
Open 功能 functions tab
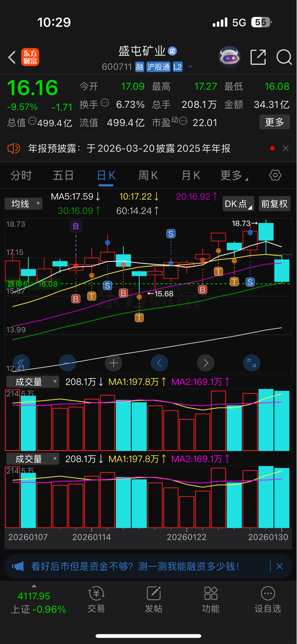click(x=210, y=600)
